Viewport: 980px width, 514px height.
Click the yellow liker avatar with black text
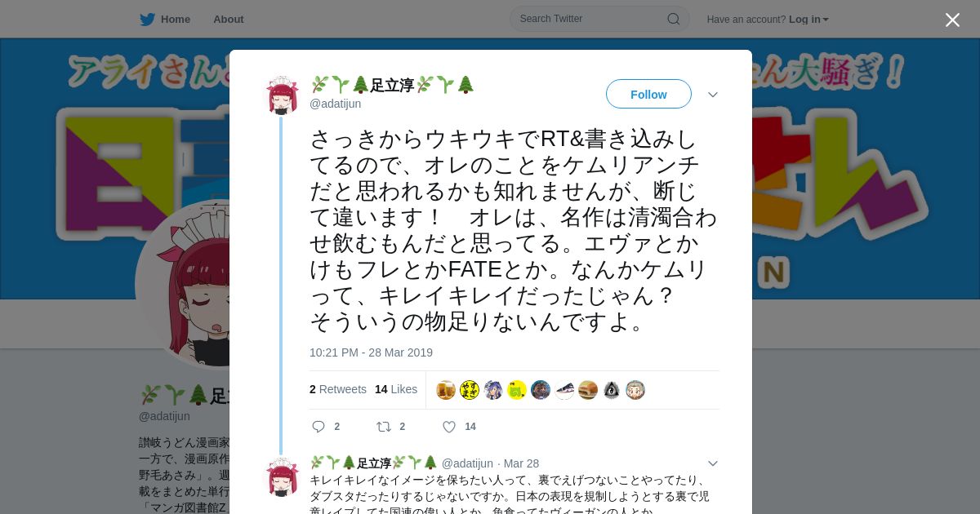point(470,390)
